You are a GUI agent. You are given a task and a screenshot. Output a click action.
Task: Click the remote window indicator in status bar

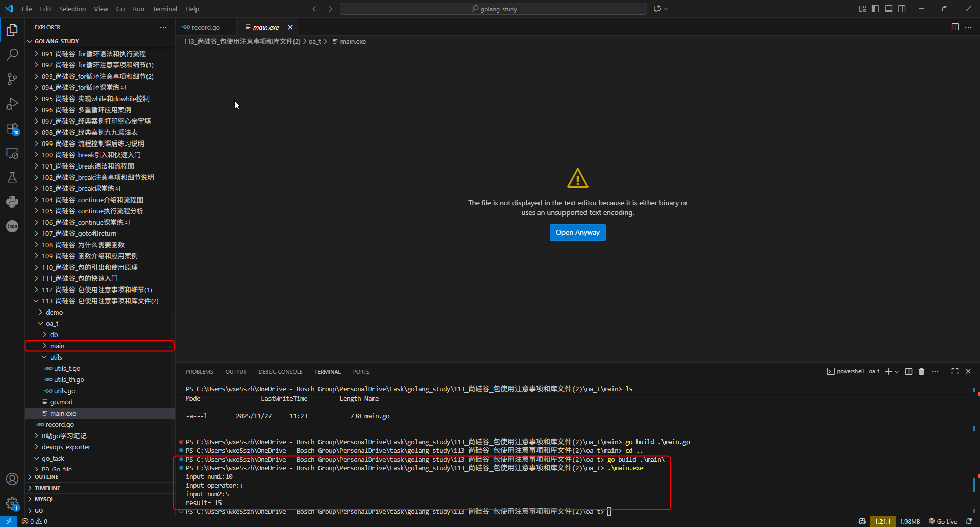coord(9,521)
